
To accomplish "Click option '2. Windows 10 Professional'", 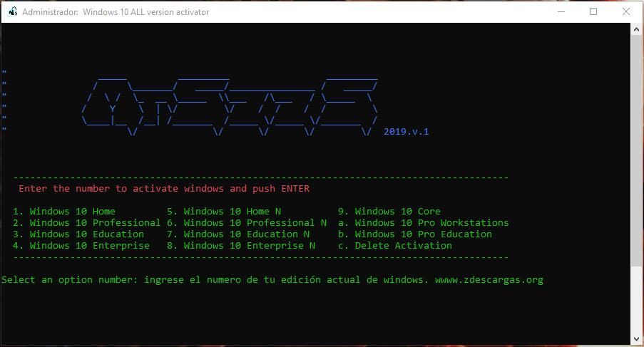I will click(x=87, y=223).
